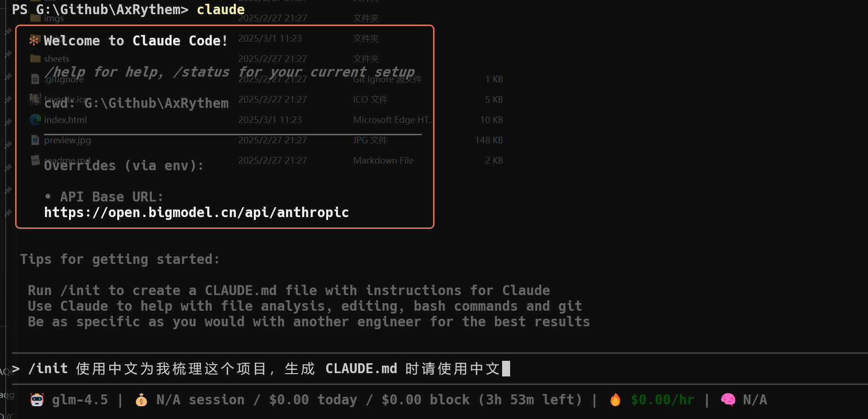Click the preview.jpg file icon in Explorer
Screen dimensions: 868x419
[35, 140]
